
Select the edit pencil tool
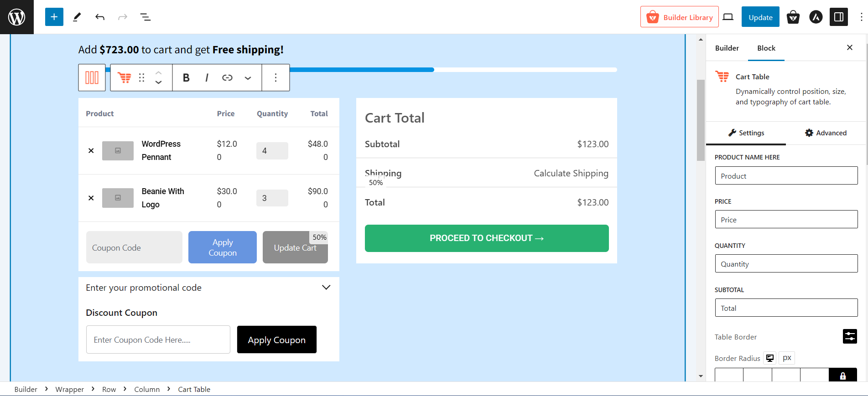[77, 17]
